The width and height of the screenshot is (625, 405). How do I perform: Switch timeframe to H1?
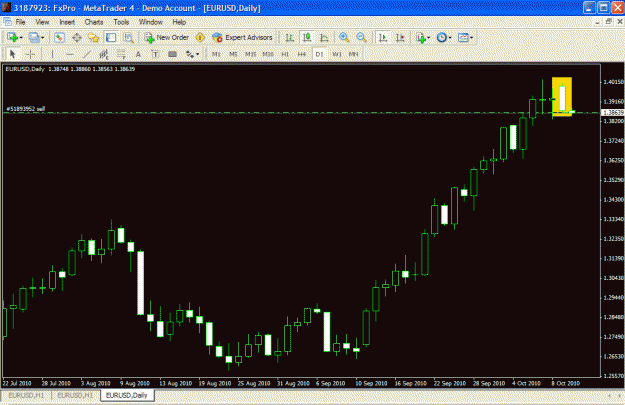coord(285,54)
